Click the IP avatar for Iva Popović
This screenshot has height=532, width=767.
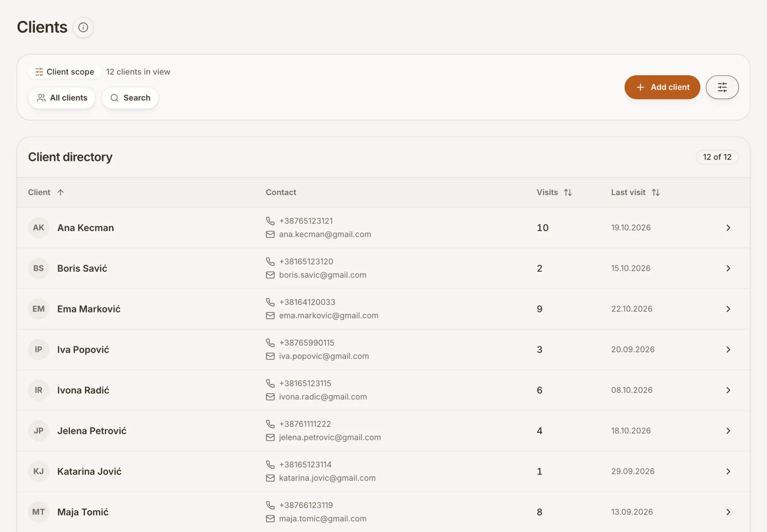tap(38, 349)
